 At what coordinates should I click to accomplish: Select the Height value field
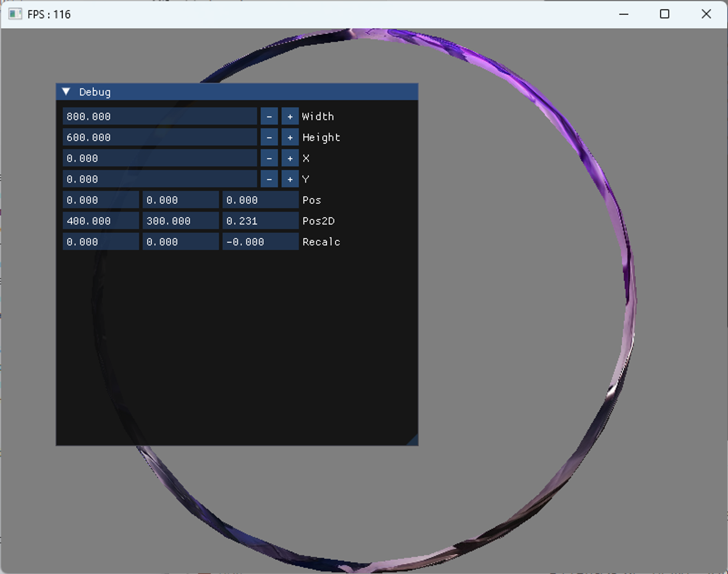159,137
